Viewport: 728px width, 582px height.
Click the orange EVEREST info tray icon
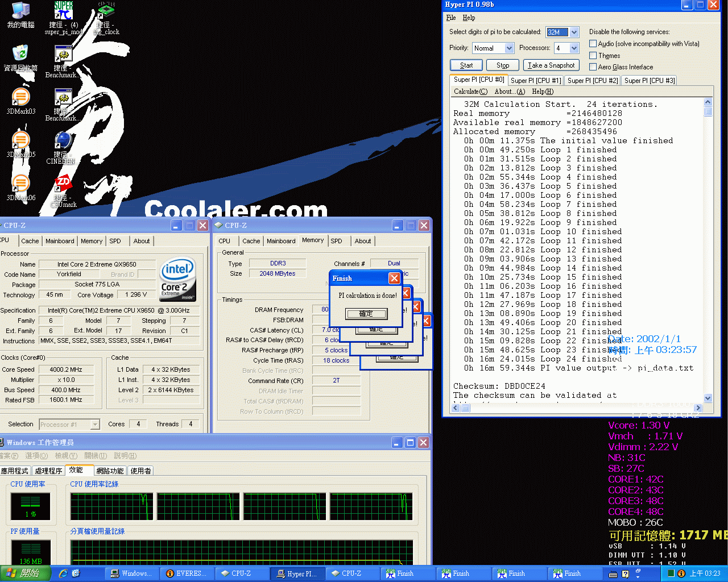click(681, 573)
